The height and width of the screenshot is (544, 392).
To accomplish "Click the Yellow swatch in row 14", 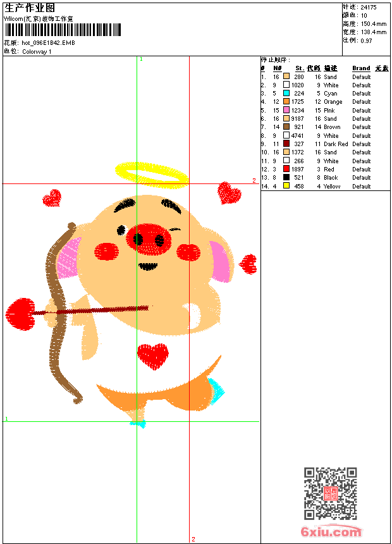I will pos(286,186).
